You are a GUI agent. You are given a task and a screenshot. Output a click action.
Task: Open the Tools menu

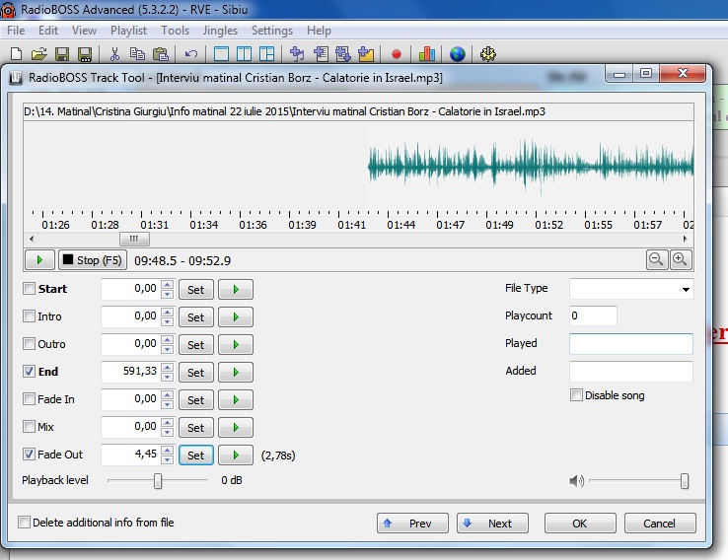(175, 31)
